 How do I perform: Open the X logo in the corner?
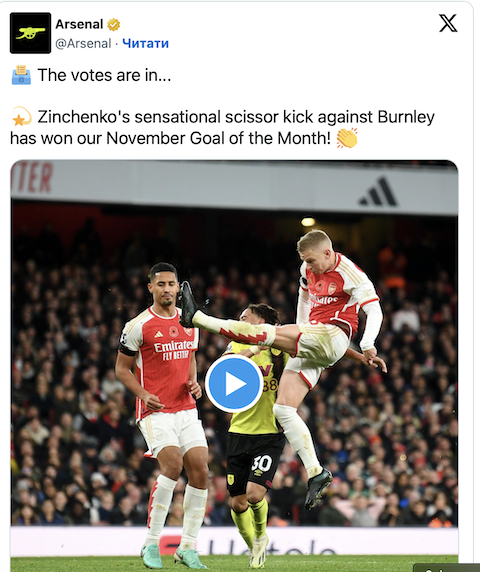coord(448,23)
